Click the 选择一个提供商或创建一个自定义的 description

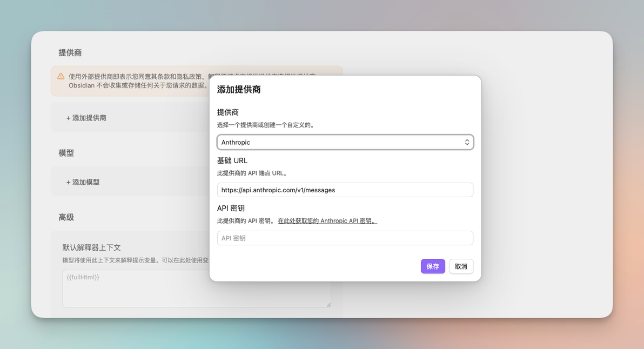coord(266,125)
